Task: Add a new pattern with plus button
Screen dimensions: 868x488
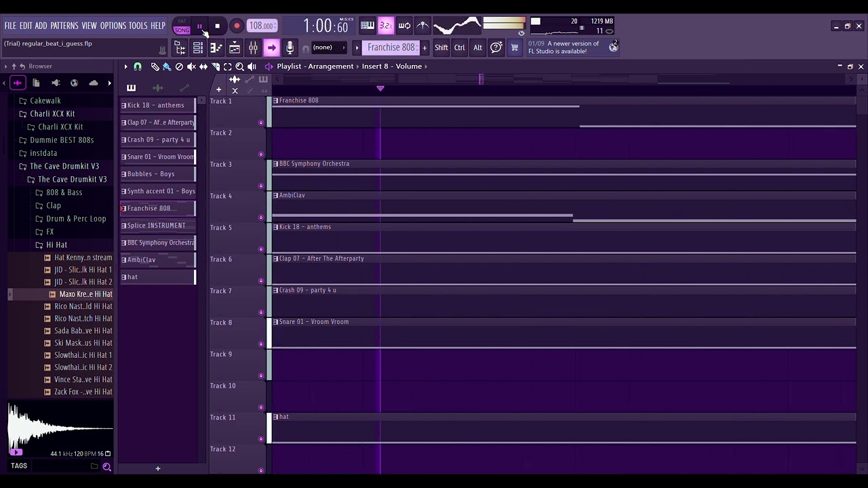Action: (425, 47)
